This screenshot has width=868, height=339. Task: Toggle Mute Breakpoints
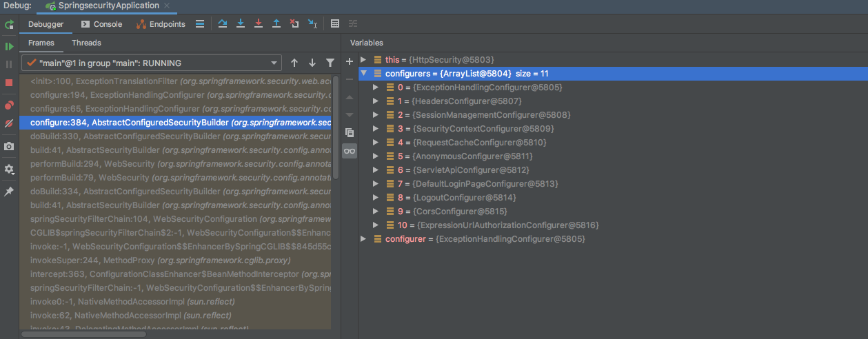[9, 123]
